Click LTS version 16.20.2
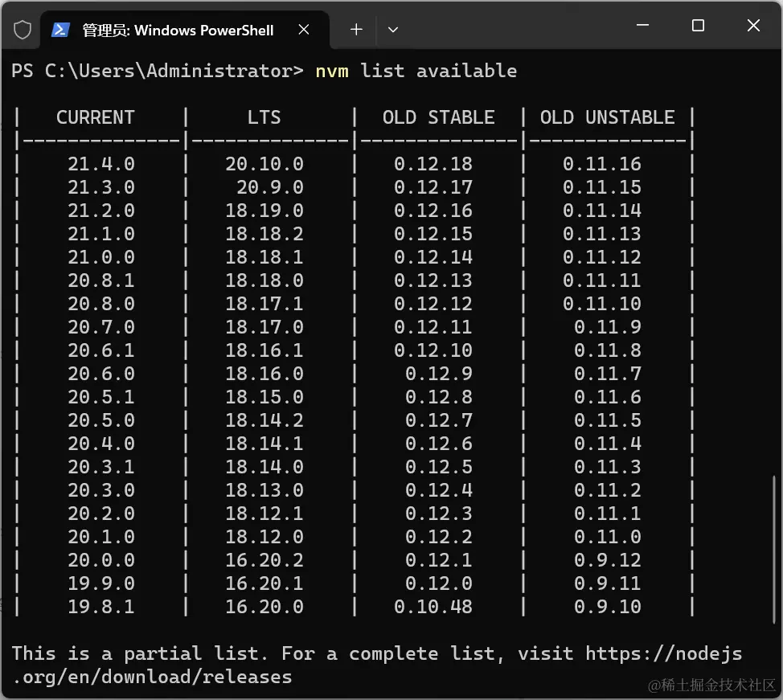 pyautogui.click(x=264, y=559)
